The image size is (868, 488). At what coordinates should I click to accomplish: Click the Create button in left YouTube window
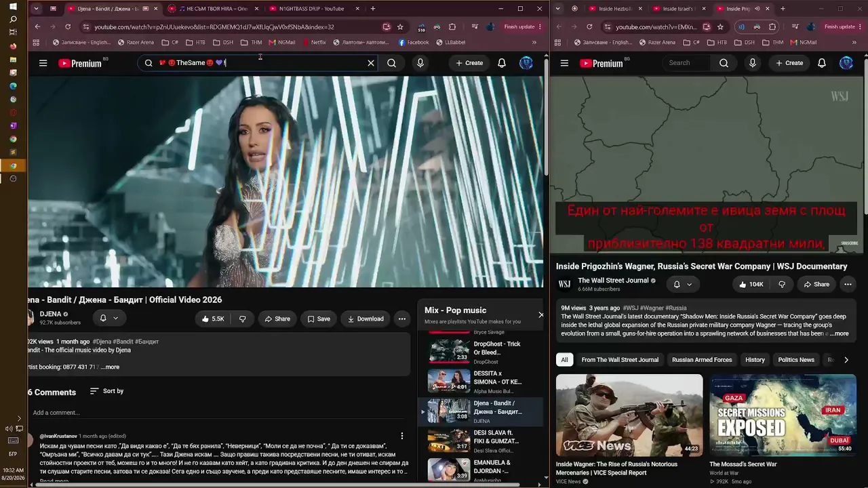(469, 63)
